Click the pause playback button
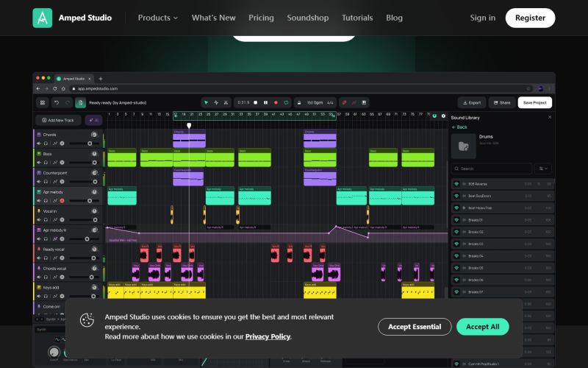 [x=265, y=102]
